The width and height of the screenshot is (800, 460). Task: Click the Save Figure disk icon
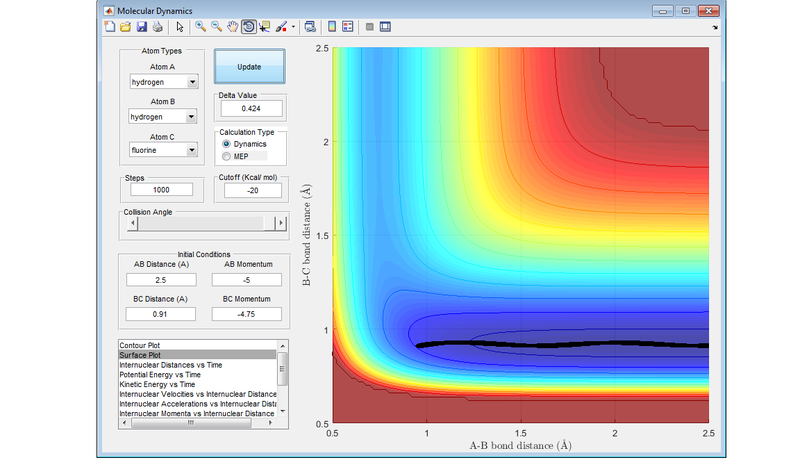(x=142, y=27)
